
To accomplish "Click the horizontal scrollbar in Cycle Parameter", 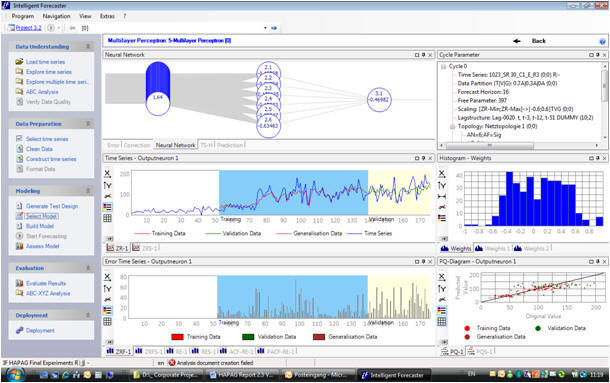I will pyautogui.click(x=521, y=146).
